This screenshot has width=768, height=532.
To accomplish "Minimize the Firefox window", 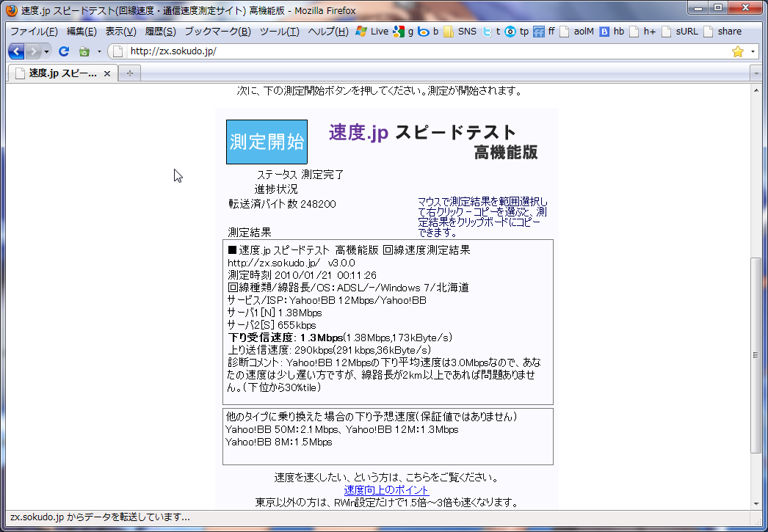I will (699, 8).
